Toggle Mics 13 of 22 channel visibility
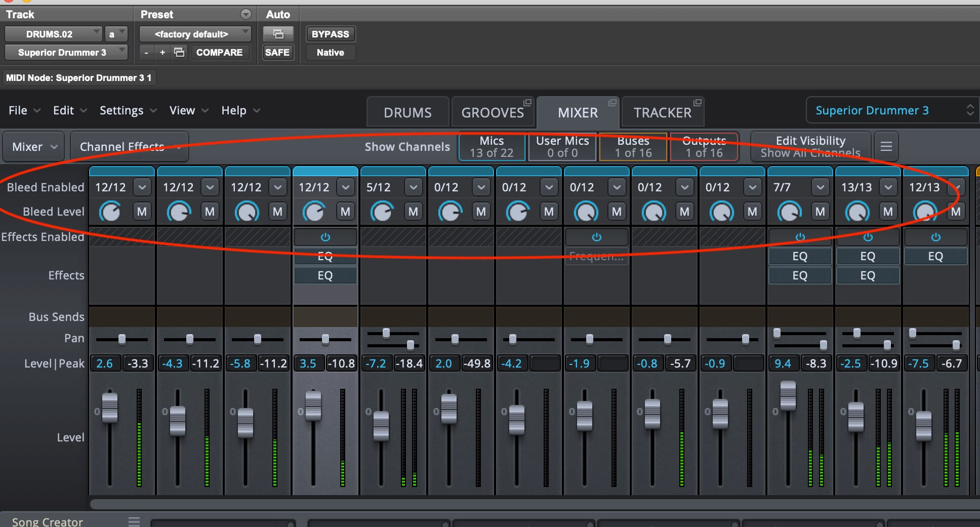Viewport: 980px width, 527px height. point(492,147)
